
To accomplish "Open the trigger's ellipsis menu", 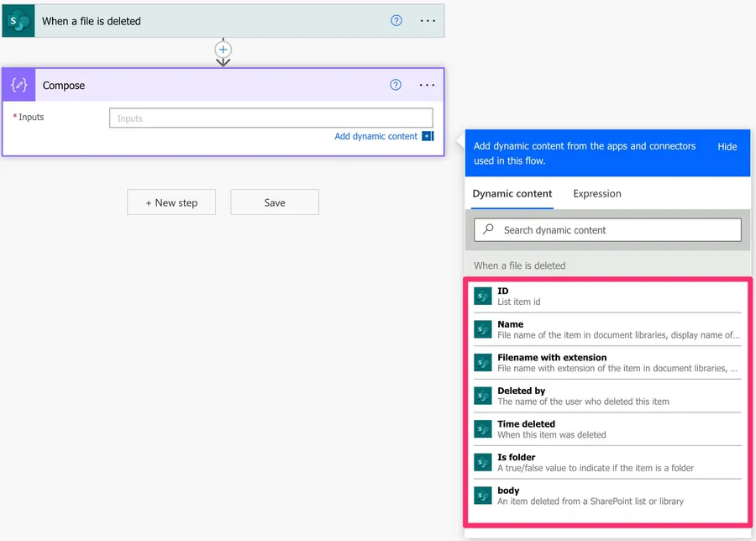I will coord(428,21).
